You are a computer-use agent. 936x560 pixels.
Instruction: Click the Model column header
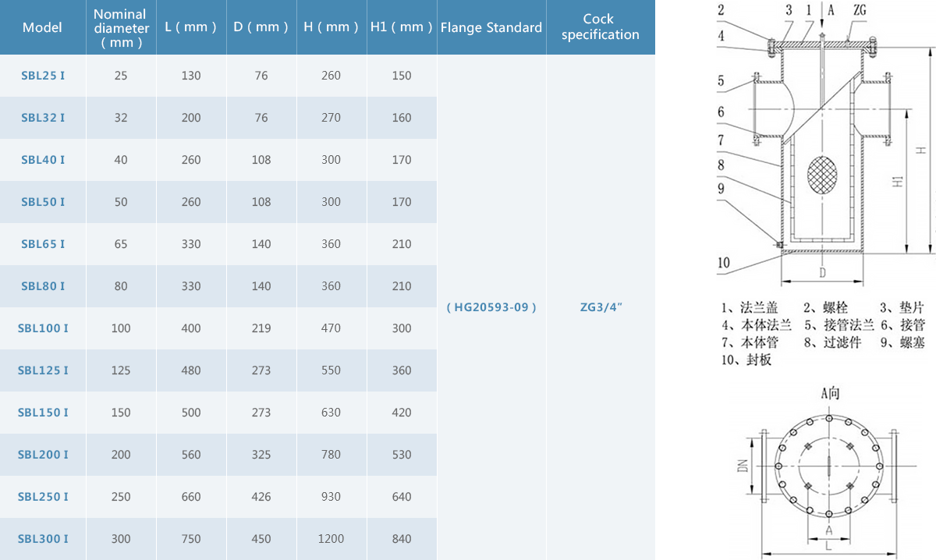pos(42,27)
